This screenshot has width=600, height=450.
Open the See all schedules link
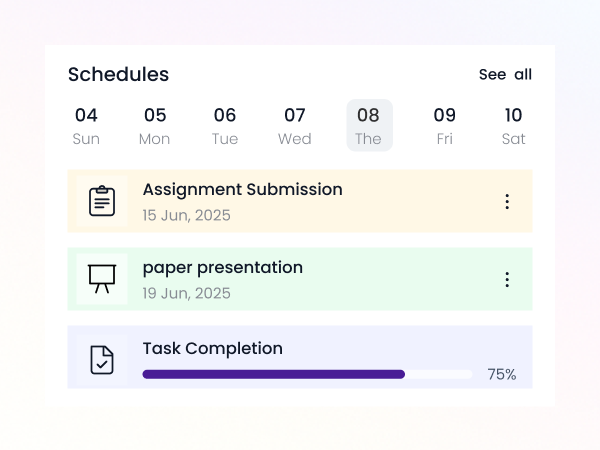point(505,74)
